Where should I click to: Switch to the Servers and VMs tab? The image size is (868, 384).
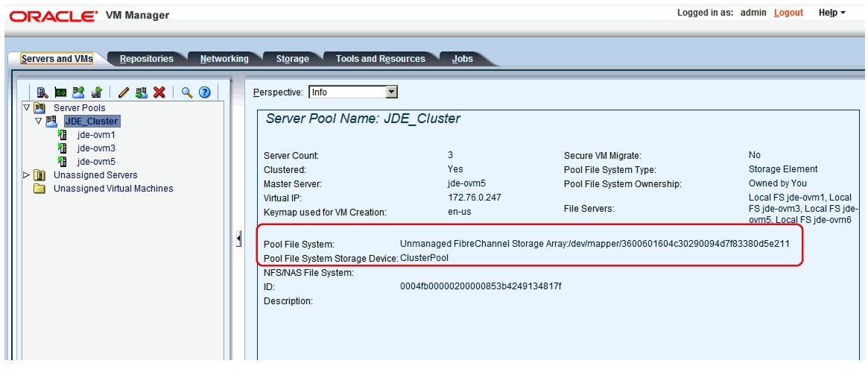(57, 58)
